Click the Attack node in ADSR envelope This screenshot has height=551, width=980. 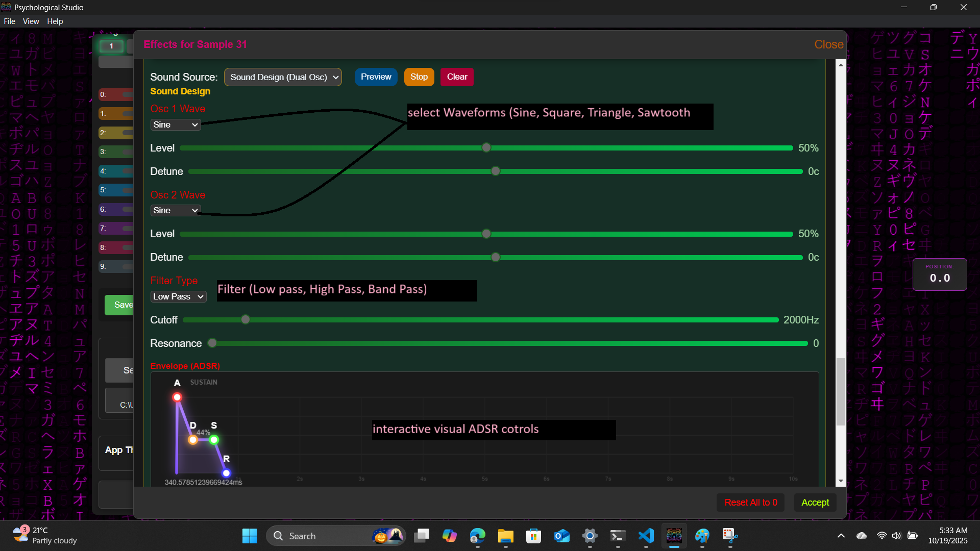(x=177, y=397)
